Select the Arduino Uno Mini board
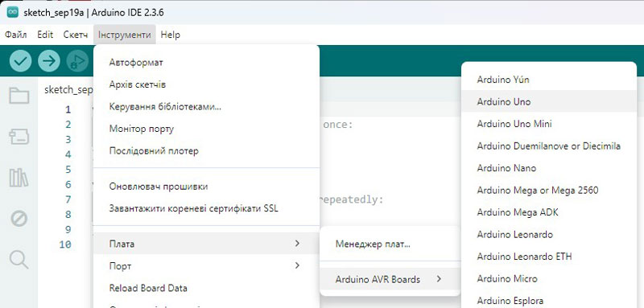 [x=549, y=124]
